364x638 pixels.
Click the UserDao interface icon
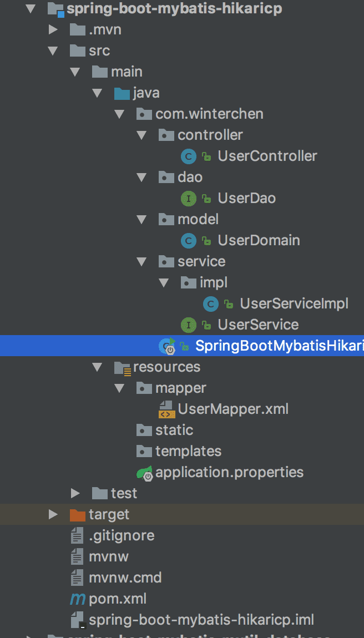(189, 199)
